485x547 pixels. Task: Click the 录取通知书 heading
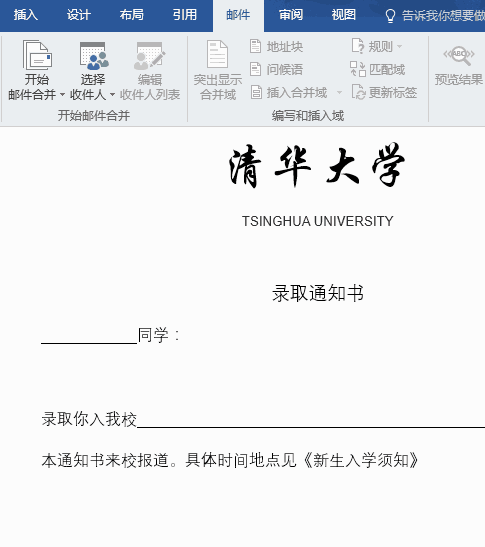tap(318, 293)
